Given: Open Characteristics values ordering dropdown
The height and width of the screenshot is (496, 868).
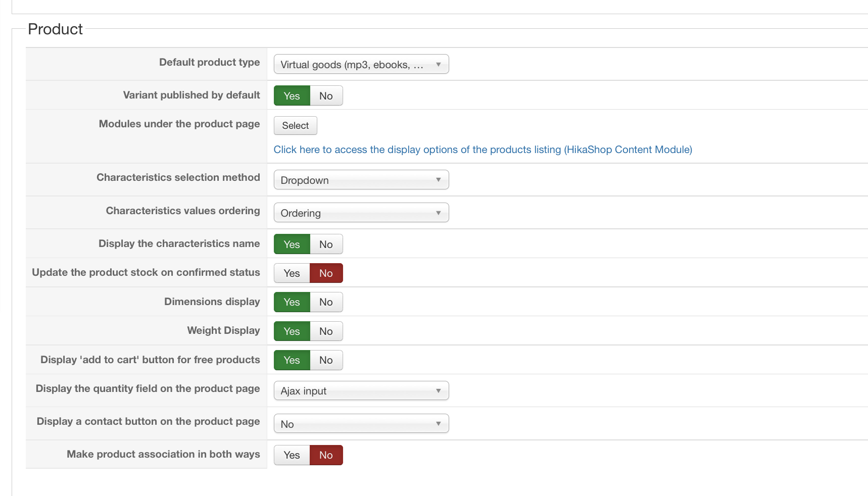Looking at the screenshot, I should pyautogui.click(x=361, y=213).
